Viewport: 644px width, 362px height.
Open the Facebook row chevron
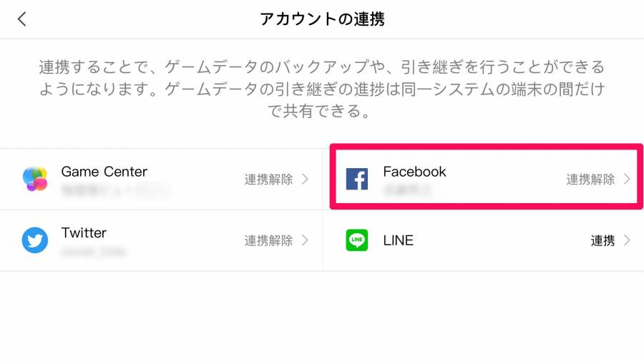click(x=627, y=179)
